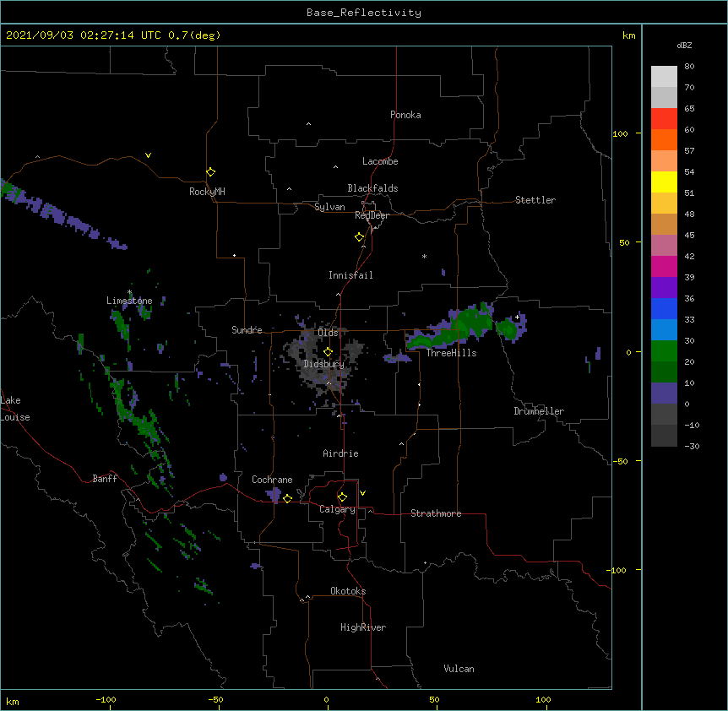Click the yellow V marker northwest of RockyMH

(x=148, y=155)
